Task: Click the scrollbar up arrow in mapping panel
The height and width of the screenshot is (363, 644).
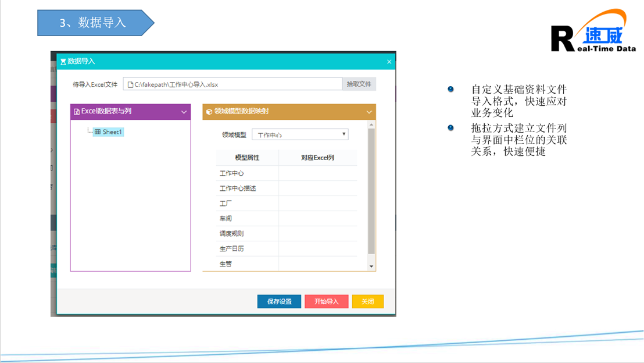Action: [371, 125]
